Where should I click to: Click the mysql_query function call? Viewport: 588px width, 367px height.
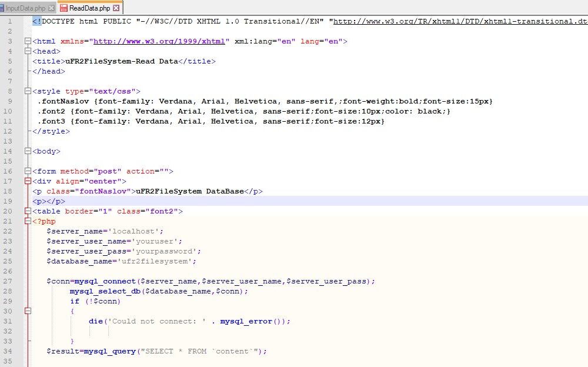pyautogui.click(x=110, y=352)
